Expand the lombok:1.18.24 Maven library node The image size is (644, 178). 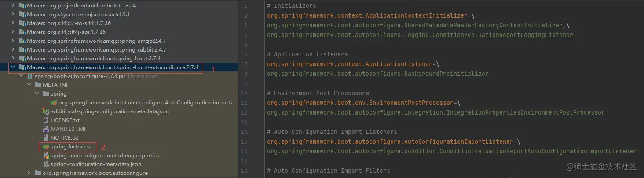pyautogui.click(x=13, y=6)
